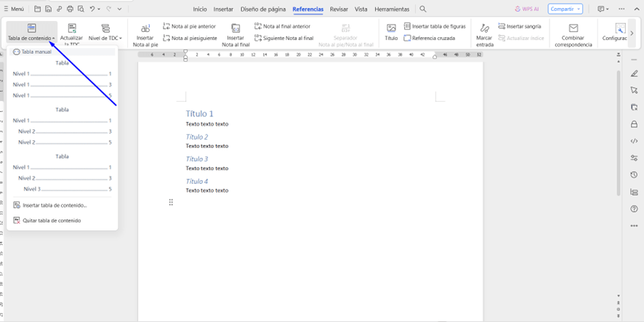
Task: Click the selection cursor icon in right sidebar
Action: tap(634, 90)
